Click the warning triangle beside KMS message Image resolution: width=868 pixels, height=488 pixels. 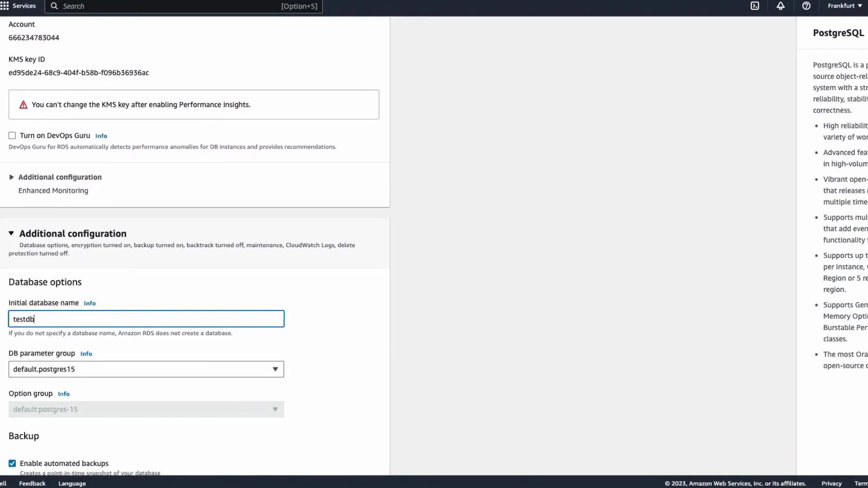tap(23, 104)
